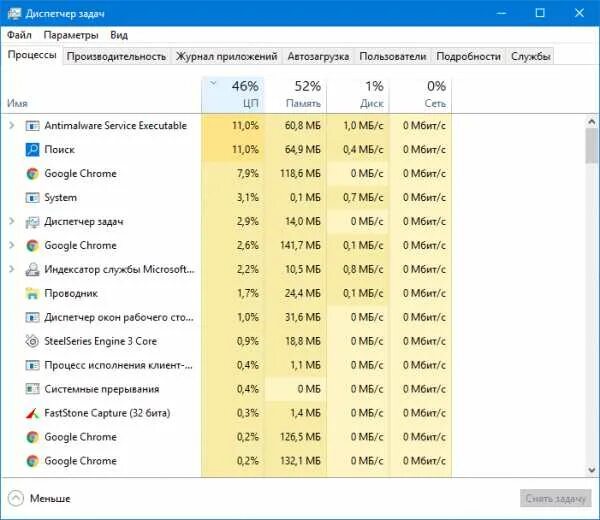The width and height of the screenshot is (600, 520).
Task: Open the Параметры menu
Action: point(71,35)
